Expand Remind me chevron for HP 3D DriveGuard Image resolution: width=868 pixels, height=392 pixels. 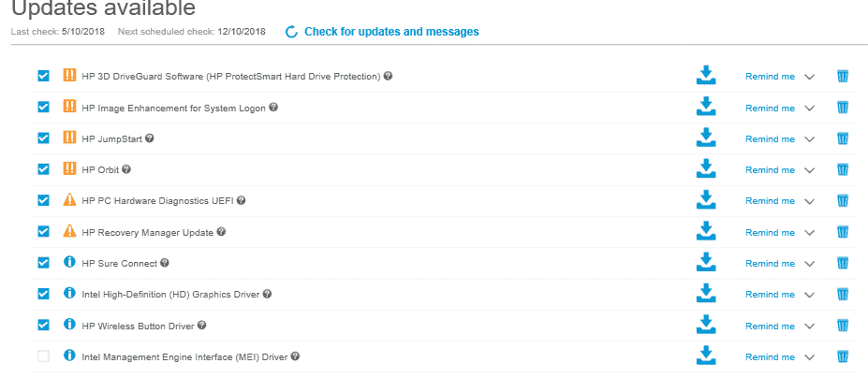coord(809,77)
